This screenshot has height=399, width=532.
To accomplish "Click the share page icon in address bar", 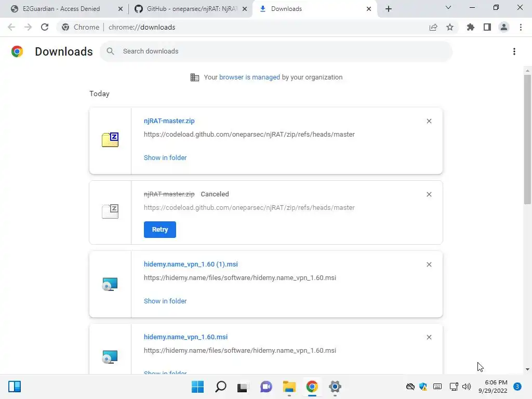I will click(x=433, y=27).
